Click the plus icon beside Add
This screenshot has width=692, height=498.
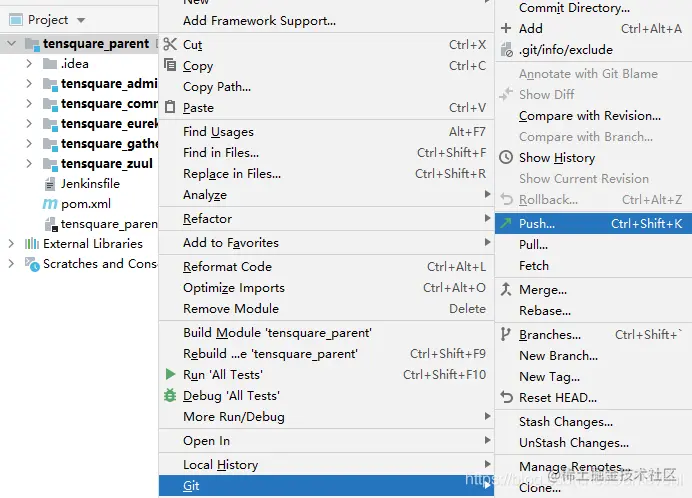click(x=506, y=28)
